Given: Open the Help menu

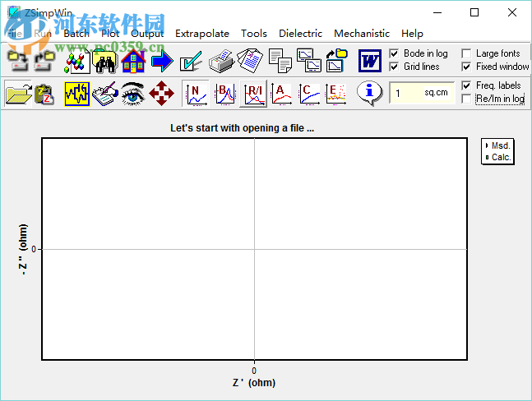Looking at the screenshot, I should (x=412, y=34).
